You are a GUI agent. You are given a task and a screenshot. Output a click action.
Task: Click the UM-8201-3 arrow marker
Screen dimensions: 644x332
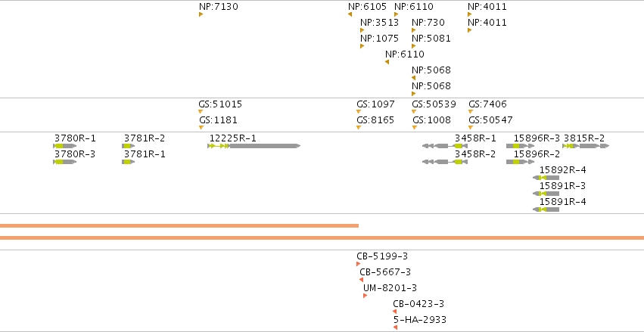(x=365, y=296)
